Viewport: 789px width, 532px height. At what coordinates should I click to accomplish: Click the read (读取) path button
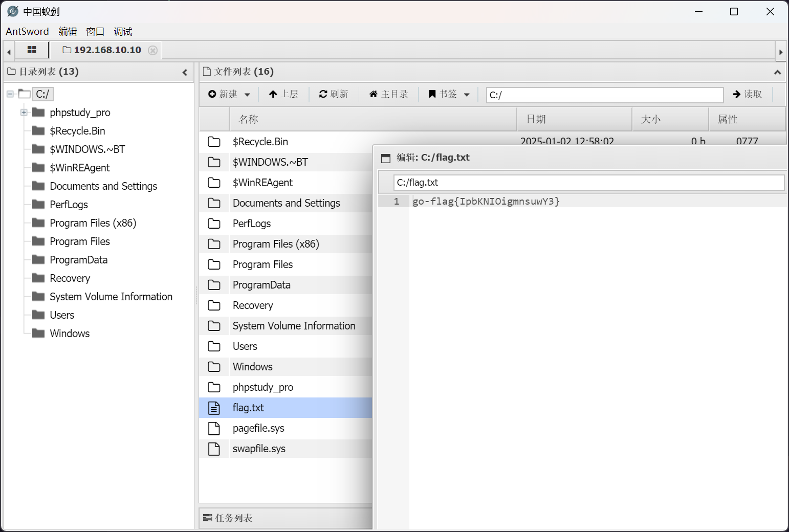748,94
